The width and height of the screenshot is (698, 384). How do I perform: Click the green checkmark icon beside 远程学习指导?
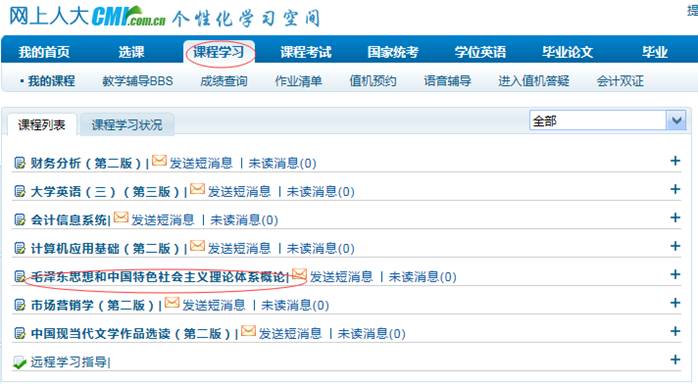[x=20, y=363]
